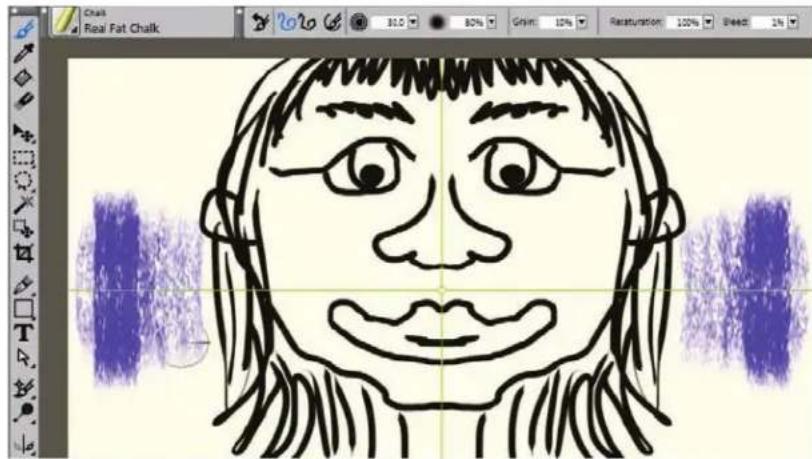Choose the Freehand Strokes icon

286,22
